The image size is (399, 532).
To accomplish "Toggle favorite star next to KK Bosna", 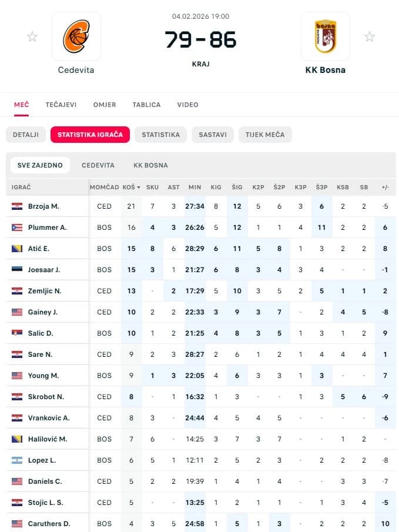I will (x=370, y=36).
